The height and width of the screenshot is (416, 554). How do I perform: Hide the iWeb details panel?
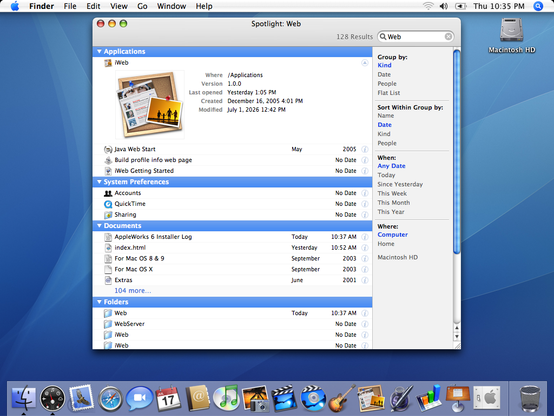[365, 63]
